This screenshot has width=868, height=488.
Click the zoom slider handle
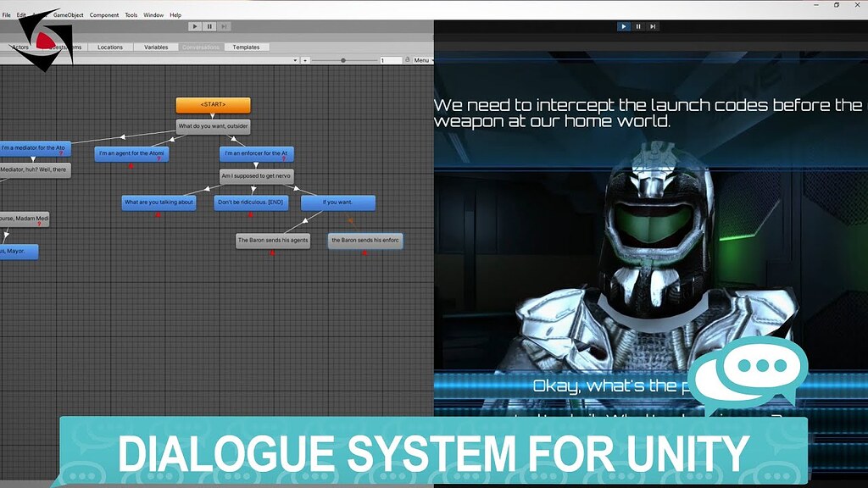(342, 59)
